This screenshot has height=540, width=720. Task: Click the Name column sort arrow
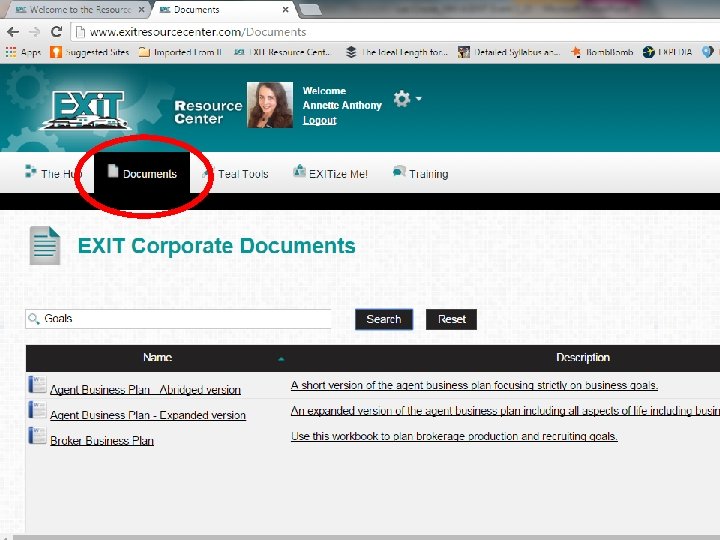pyautogui.click(x=281, y=359)
